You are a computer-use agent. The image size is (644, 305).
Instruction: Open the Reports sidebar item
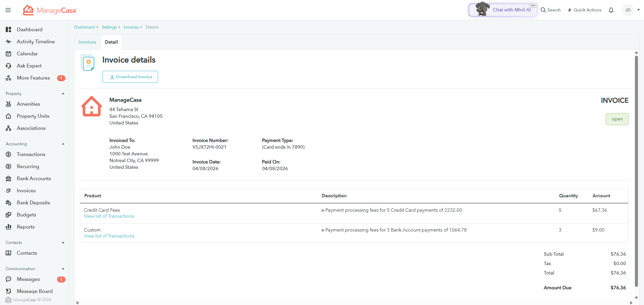click(26, 227)
